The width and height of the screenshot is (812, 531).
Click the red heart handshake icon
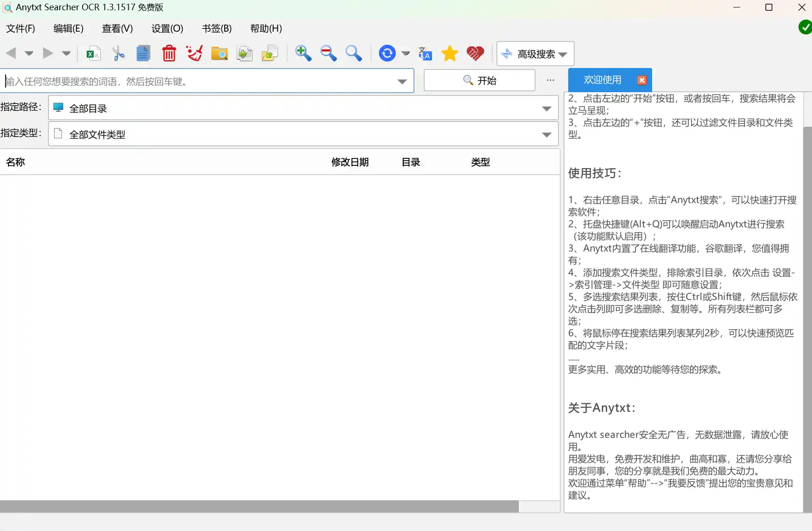[x=475, y=54]
